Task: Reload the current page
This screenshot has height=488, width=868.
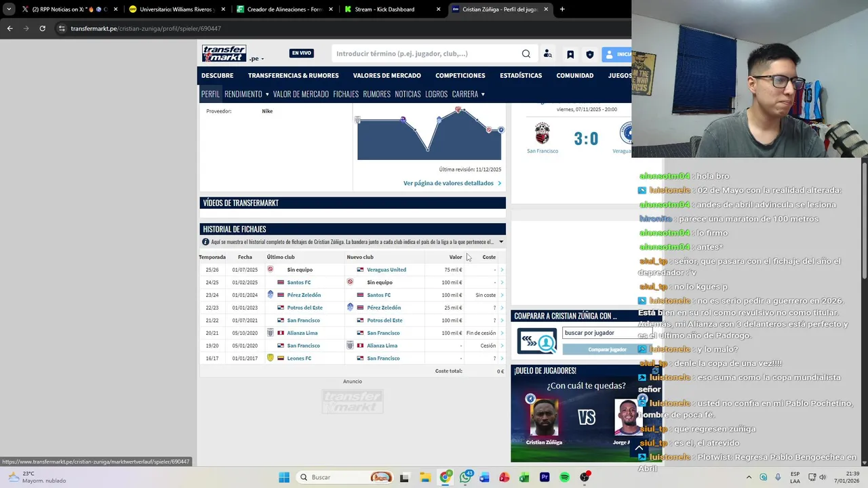Action: [42, 28]
